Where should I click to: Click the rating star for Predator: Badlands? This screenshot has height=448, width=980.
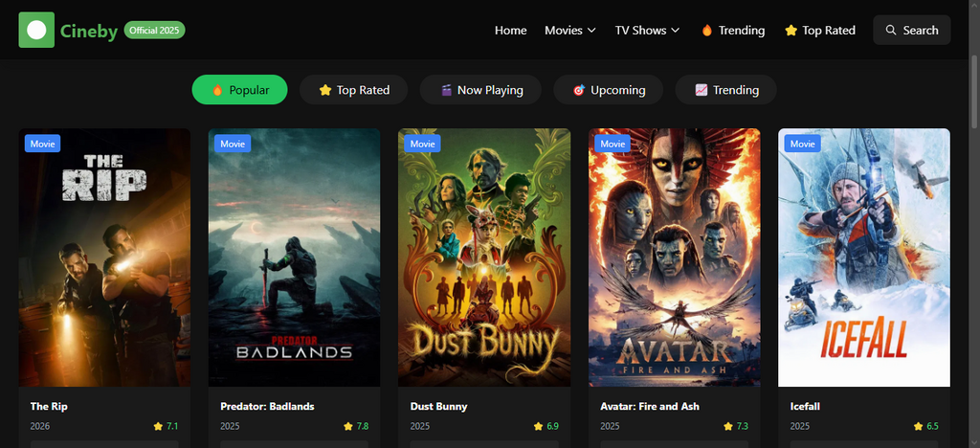pos(348,426)
